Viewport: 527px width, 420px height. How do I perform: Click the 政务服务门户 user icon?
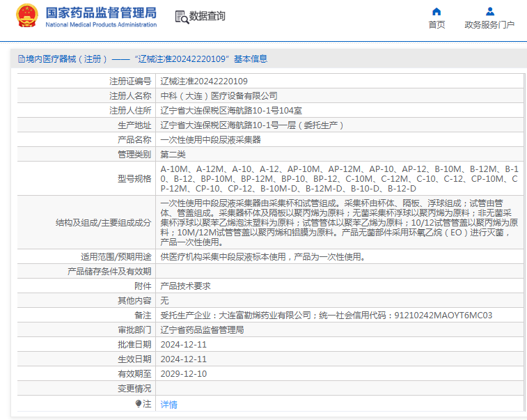coord(490,12)
